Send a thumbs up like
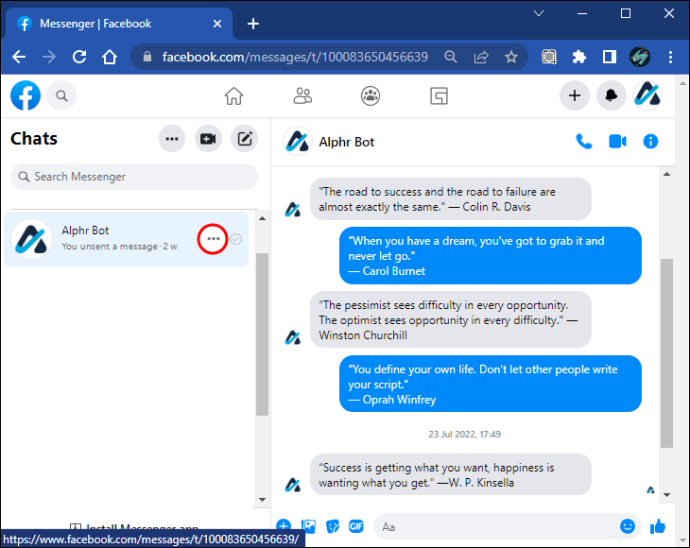This screenshot has width=690, height=548. (x=658, y=526)
